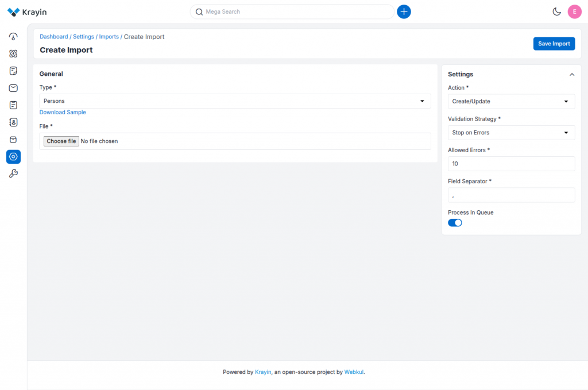Viewport: 588px width, 390px height.
Task: Click the magnifier icon in Mega Search
Action: coord(199,12)
